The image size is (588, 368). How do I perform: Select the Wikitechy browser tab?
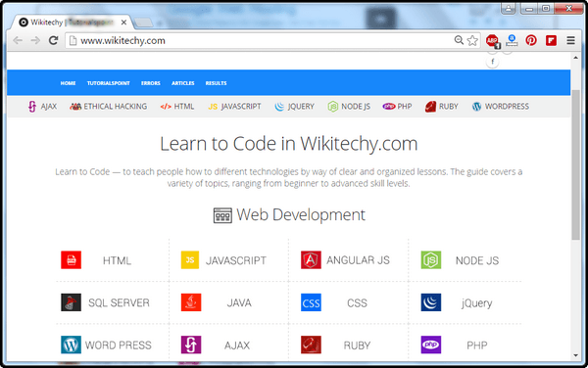72,23
